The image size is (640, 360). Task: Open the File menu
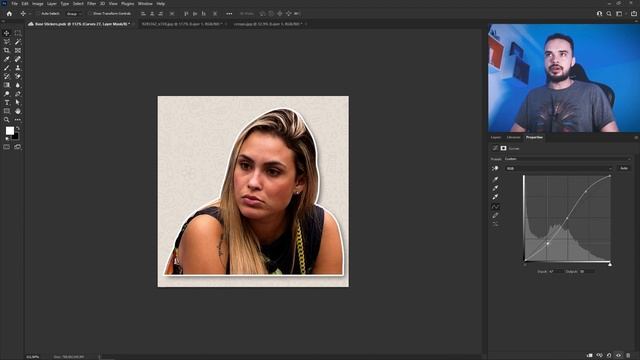(14, 4)
